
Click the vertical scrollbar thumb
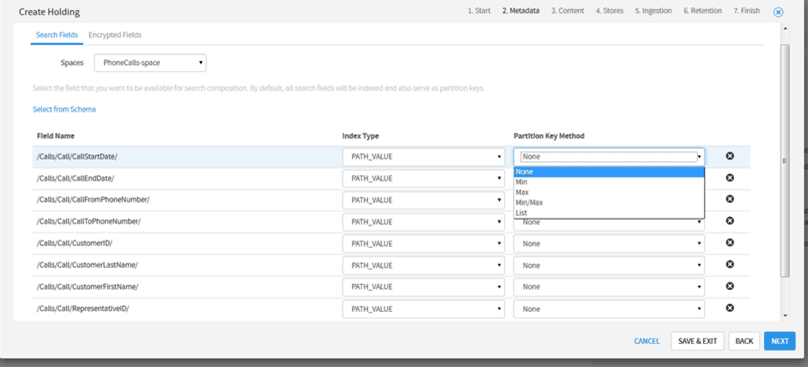point(785,160)
